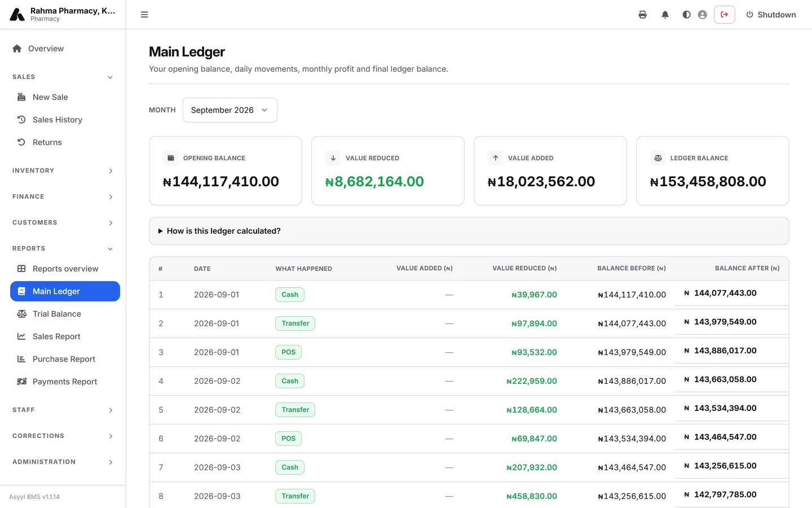Screen dimensions: 812x508
Task: Click the Returns arrow icon
Action: 21,142
